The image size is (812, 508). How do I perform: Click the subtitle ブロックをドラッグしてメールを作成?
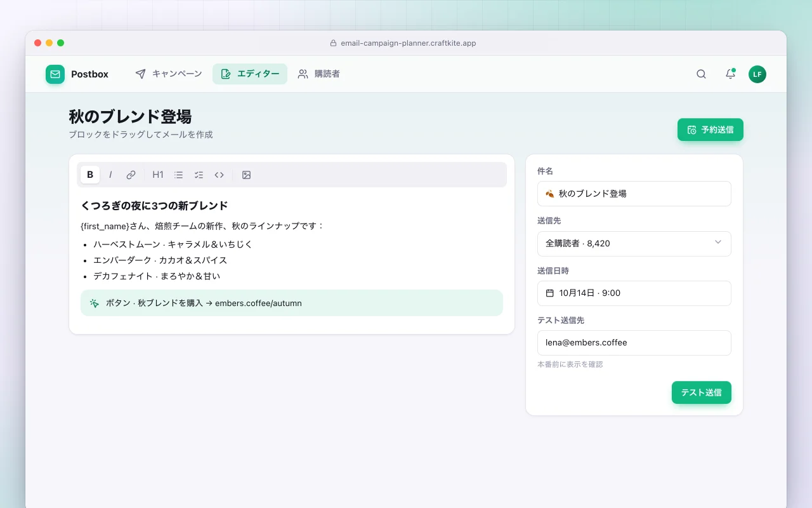[x=141, y=135]
